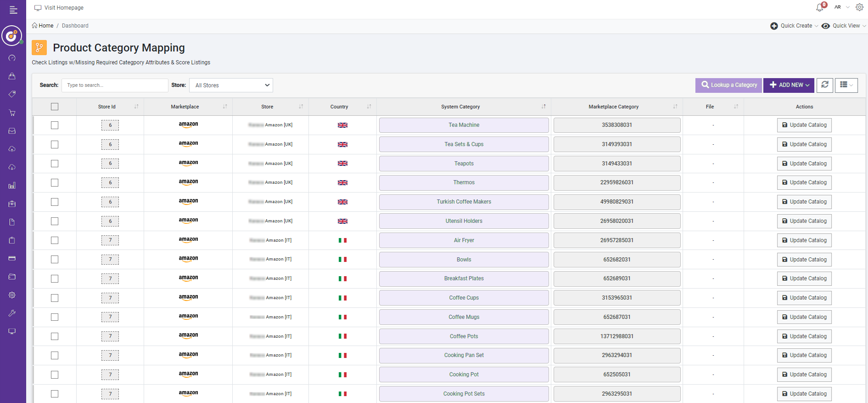This screenshot has height=403, width=868.
Task: Click the Lookup a Category button
Action: [x=729, y=85]
